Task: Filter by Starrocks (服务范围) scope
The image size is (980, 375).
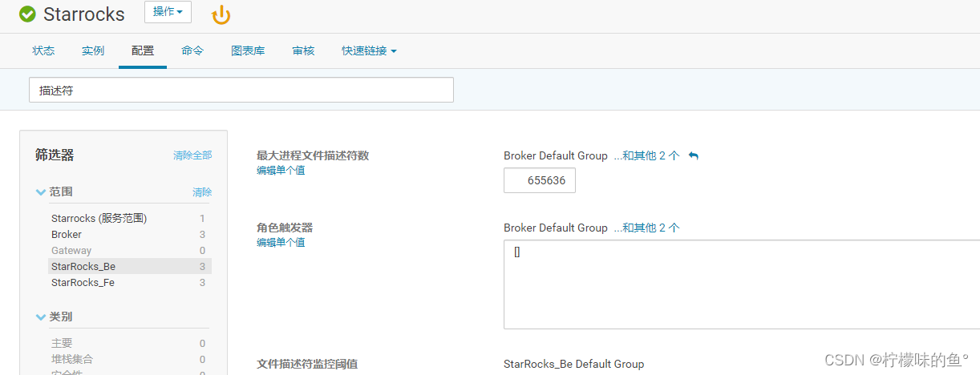Action: click(x=128, y=218)
